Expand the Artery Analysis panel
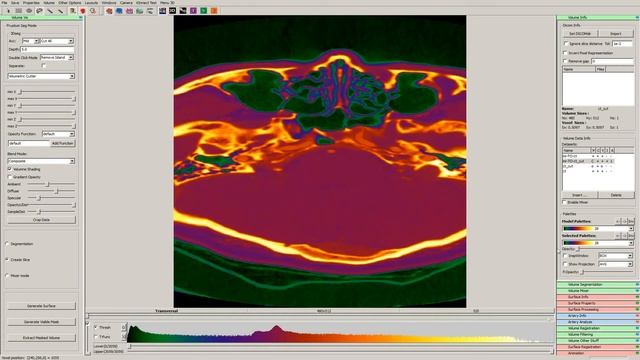This screenshot has width=640, height=360. [x=598, y=322]
